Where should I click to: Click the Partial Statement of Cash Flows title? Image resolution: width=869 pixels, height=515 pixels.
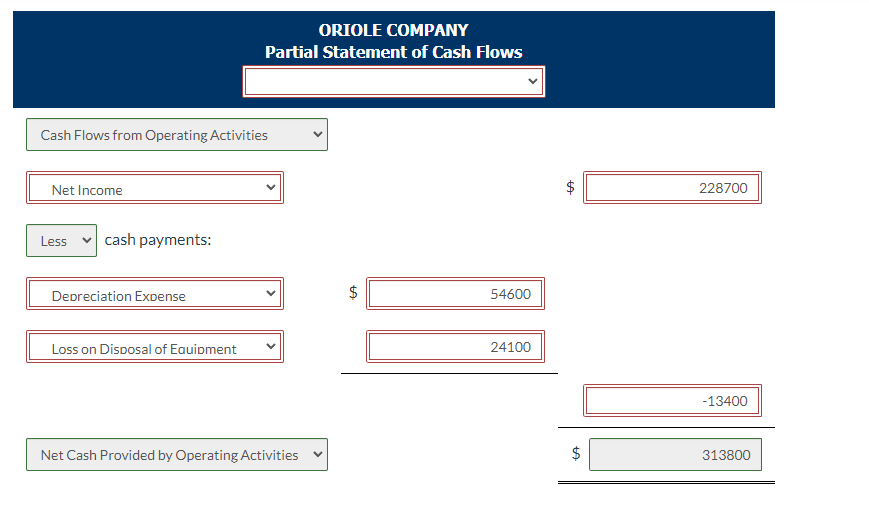[x=393, y=52]
